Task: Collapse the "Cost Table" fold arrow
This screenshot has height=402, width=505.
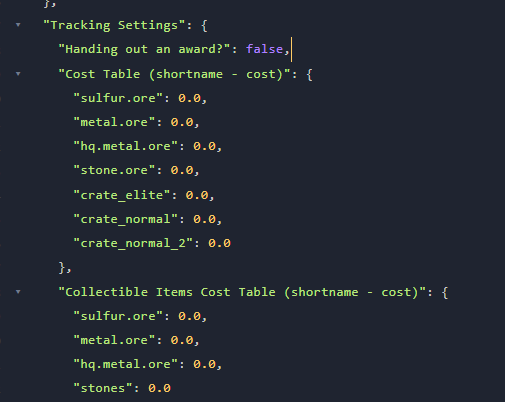Action: 18,74
